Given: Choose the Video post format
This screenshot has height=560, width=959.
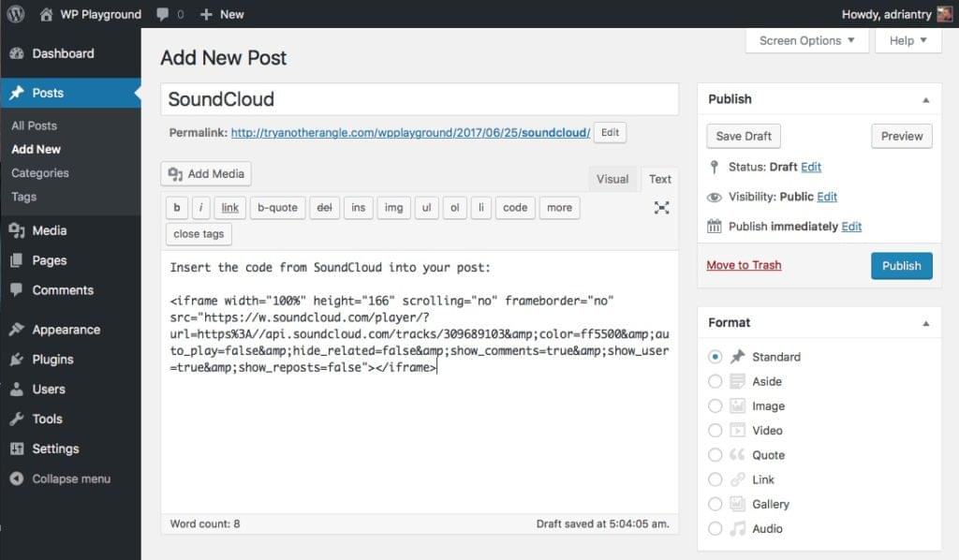Looking at the screenshot, I should (715, 430).
